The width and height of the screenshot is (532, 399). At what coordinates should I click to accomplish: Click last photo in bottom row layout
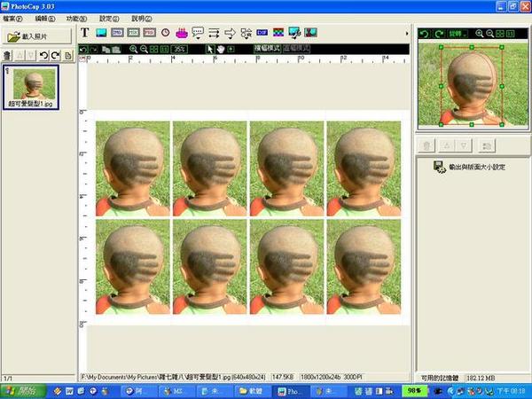coord(364,267)
